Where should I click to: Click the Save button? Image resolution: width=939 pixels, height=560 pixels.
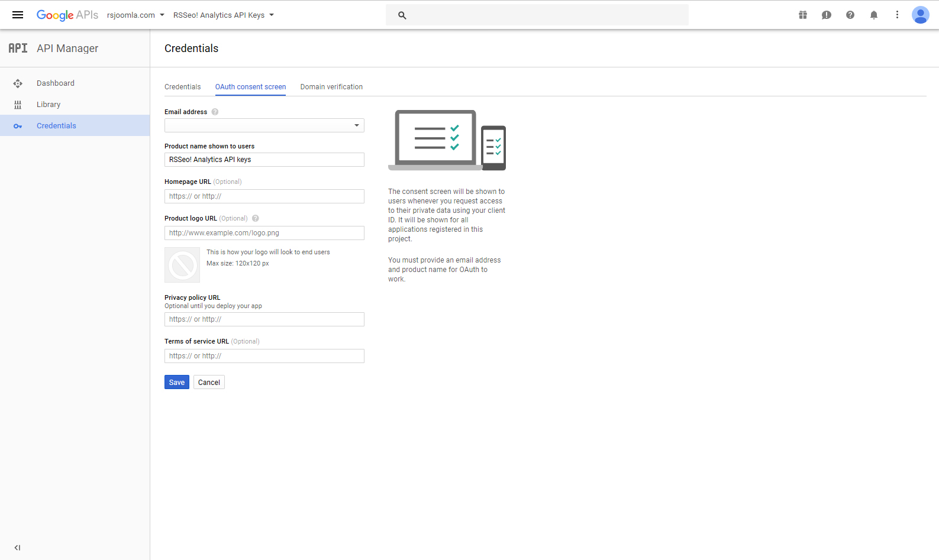pyautogui.click(x=177, y=382)
